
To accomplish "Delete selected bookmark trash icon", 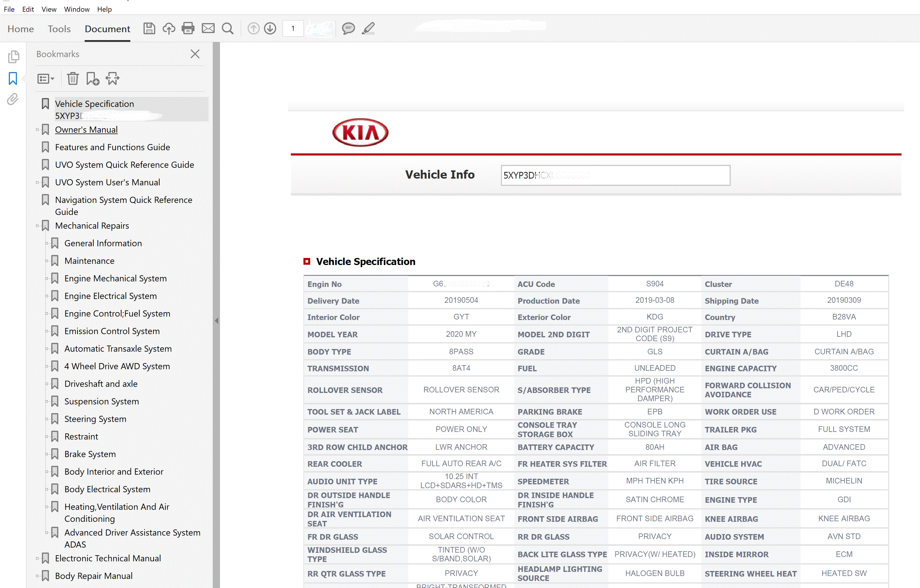I will 73,79.
